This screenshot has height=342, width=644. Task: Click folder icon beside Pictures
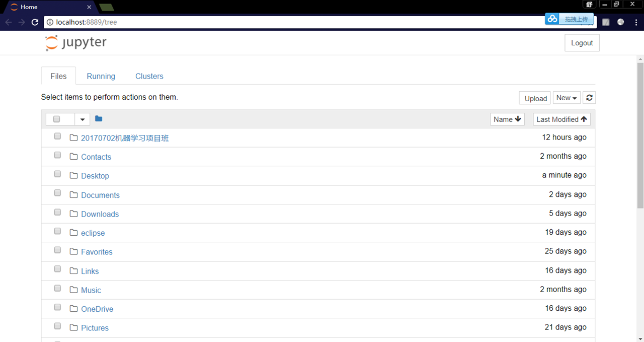[x=74, y=327]
